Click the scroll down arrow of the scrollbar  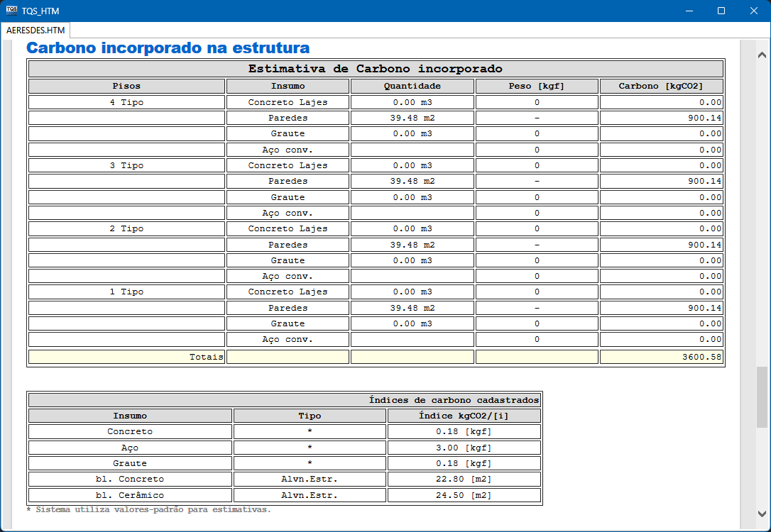762,514
